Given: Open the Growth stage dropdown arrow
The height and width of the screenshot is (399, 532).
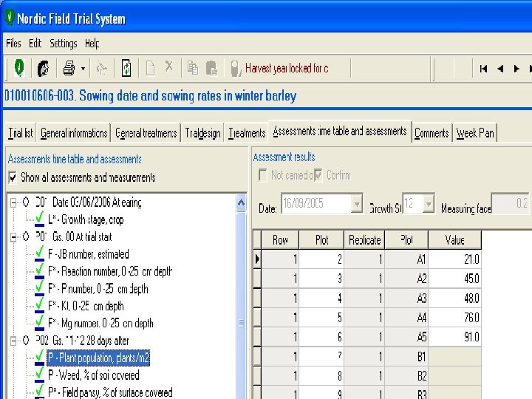Looking at the screenshot, I should pyautogui.click(x=429, y=204).
